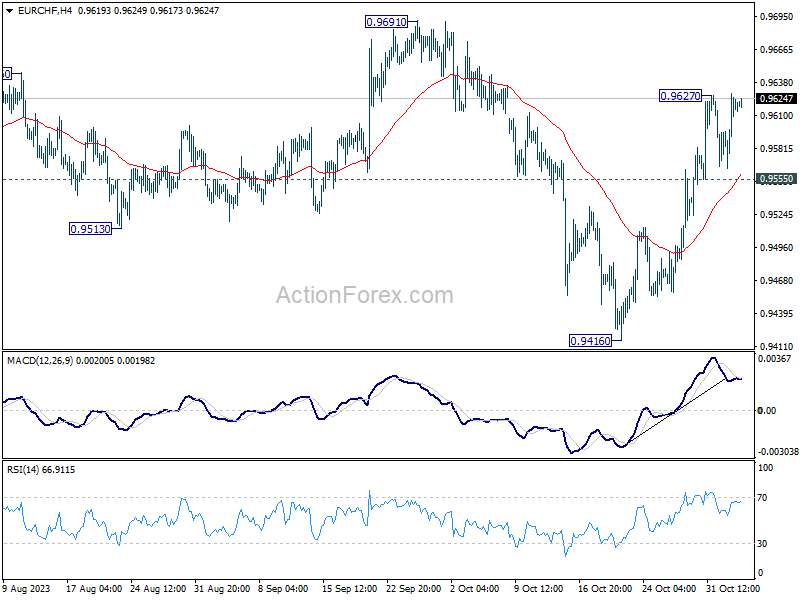This screenshot has height=600, width=800.
Task: Click the 0.95245 price axis value
Action: 777,215
